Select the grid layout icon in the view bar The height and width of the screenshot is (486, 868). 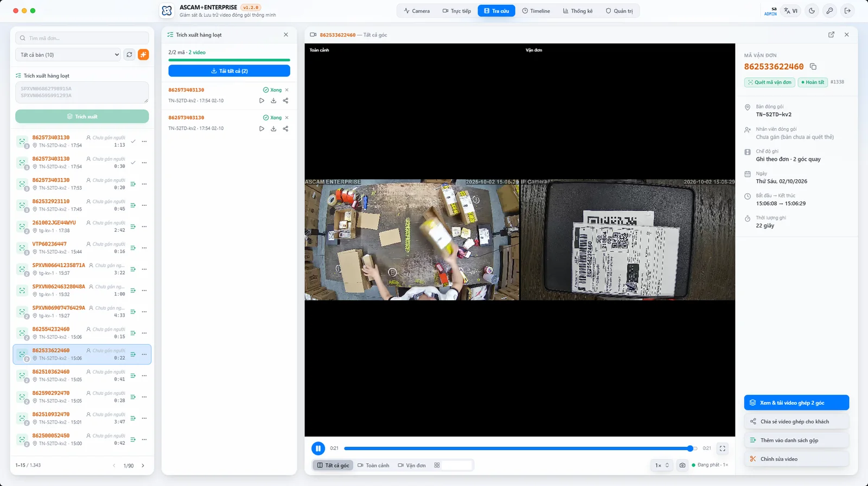pyautogui.click(x=437, y=465)
